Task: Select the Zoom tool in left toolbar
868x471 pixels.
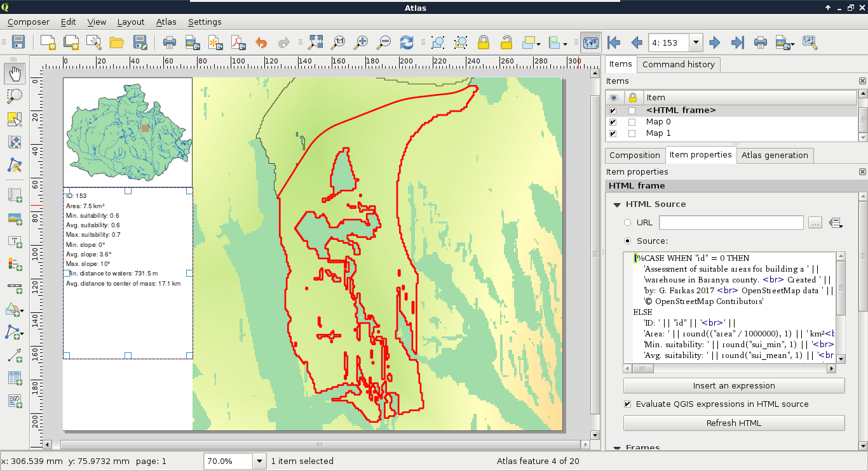Action: [14, 96]
